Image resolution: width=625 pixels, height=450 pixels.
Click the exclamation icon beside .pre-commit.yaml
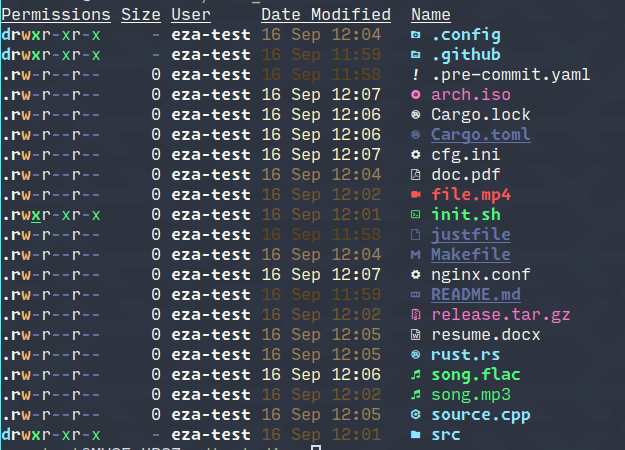pyautogui.click(x=416, y=75)
